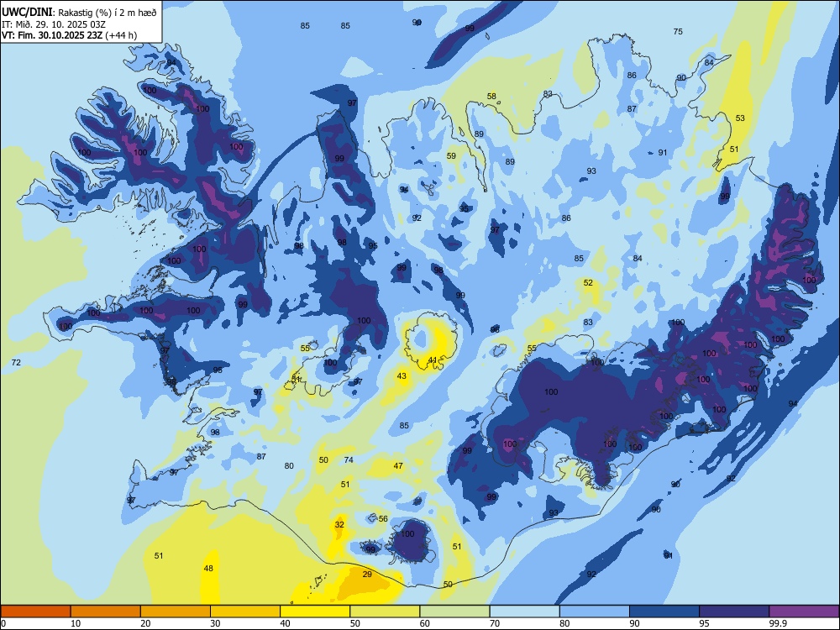Click the map value '58' on the north coast
Viewport: 840px width, 630px height.
tap(491, 97)
